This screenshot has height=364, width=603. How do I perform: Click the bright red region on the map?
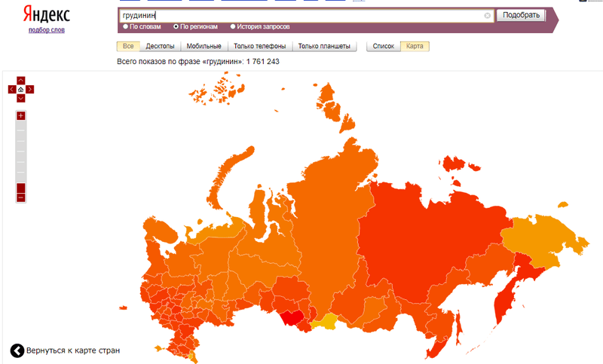coord(292,318)
